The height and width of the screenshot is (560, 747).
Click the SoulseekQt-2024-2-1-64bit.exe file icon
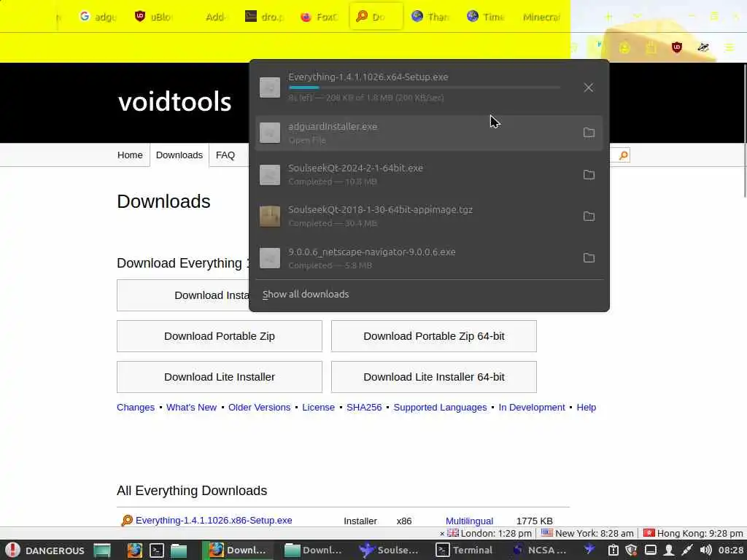270,175
